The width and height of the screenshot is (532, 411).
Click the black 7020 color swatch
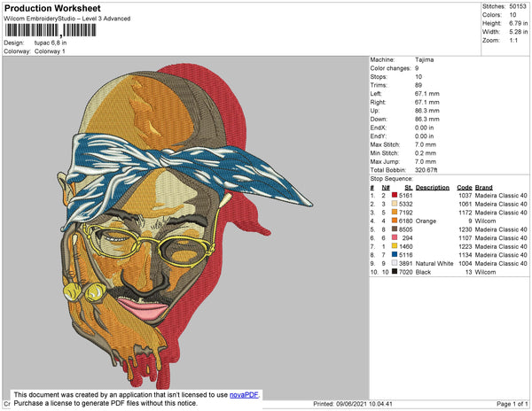(395, 272)
